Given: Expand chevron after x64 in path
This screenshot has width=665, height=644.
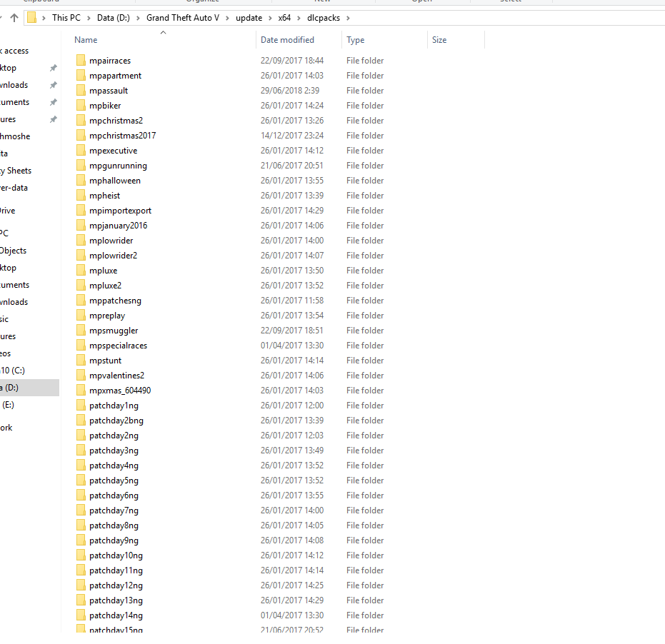Looking at the screenshot, I should pyautogui.click(x=299, y=19).
